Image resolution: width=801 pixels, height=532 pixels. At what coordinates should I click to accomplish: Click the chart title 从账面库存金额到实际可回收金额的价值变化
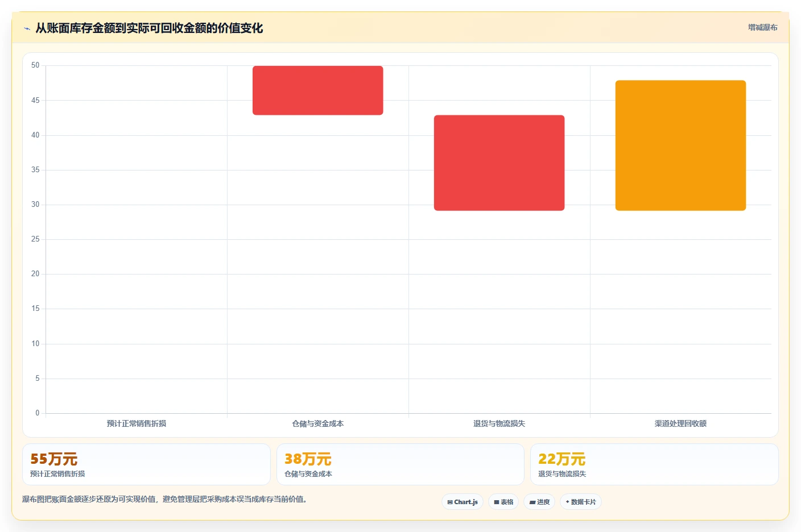[149, 28]
